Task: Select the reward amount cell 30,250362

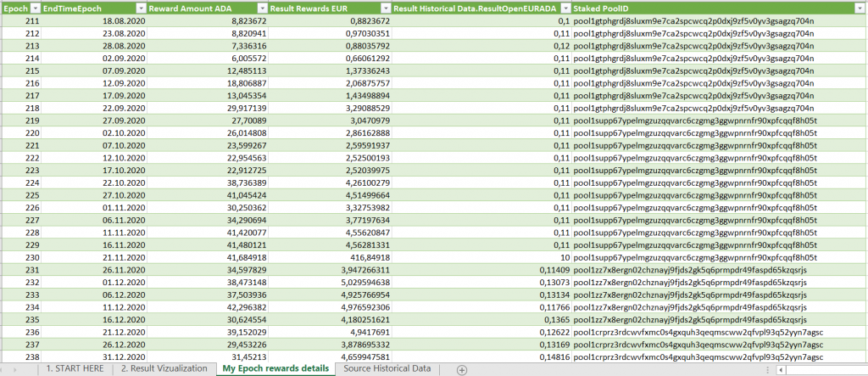Action: point(209,207)
